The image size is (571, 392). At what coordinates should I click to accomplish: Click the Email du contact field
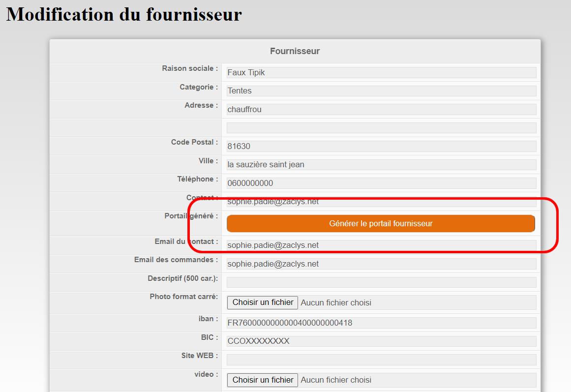point(381,245)
